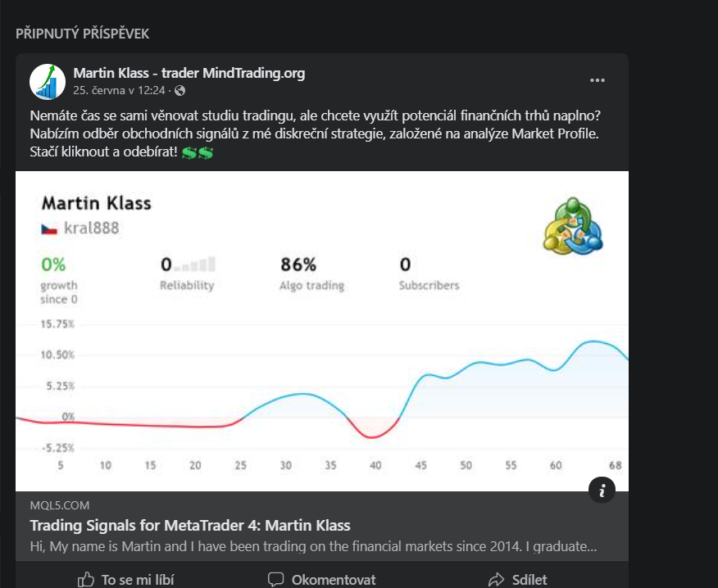This screenshot has height=588, width=718.
Task: Click the page profile picture avatar
Action: 48,82
